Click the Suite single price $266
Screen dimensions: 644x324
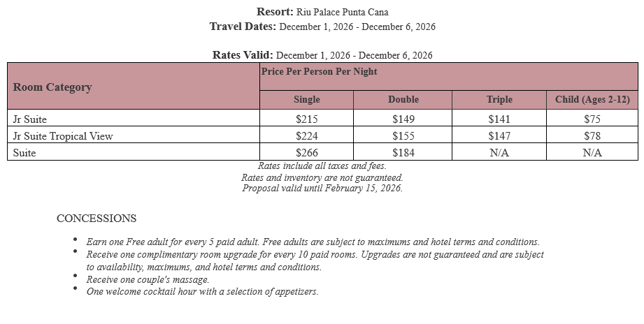pos(307,153)
